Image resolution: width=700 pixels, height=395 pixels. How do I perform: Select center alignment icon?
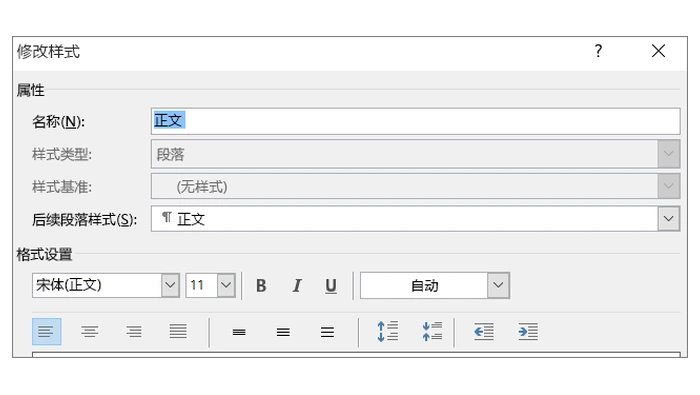[90, 332]
